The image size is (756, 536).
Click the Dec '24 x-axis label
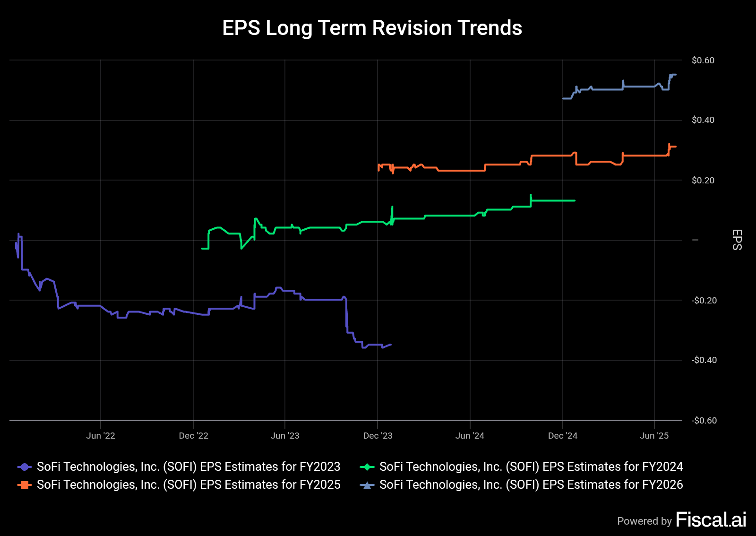pyautogui.click(x=563, y=436)
